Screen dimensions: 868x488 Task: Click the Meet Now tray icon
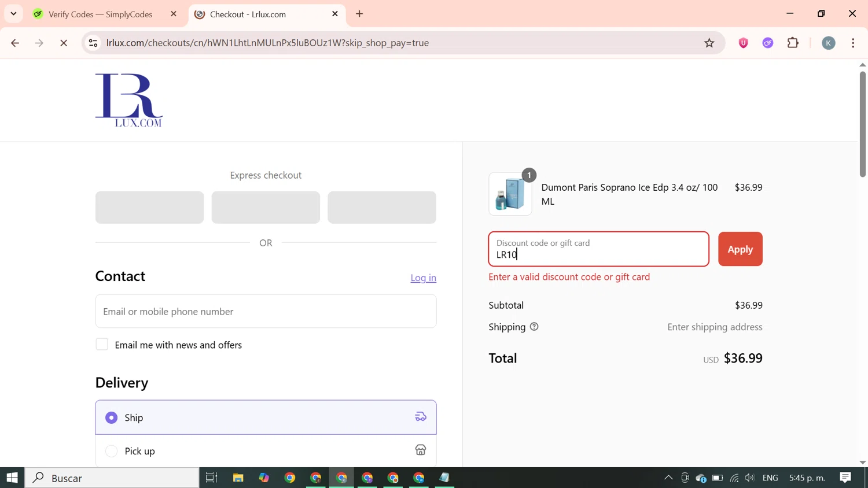[685, 478]
